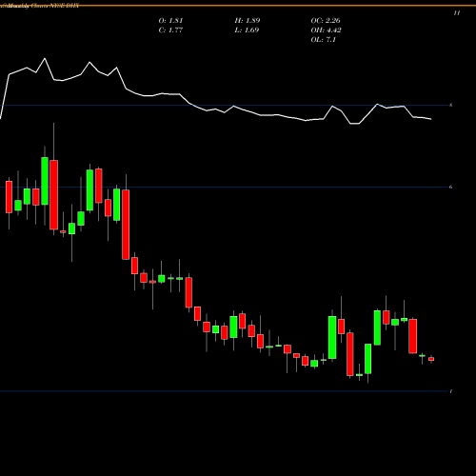This screenshot has width=476, height=476.
Task: Click the chart title 'Monthly Charts NYSE DHX'
Action: 44,6
